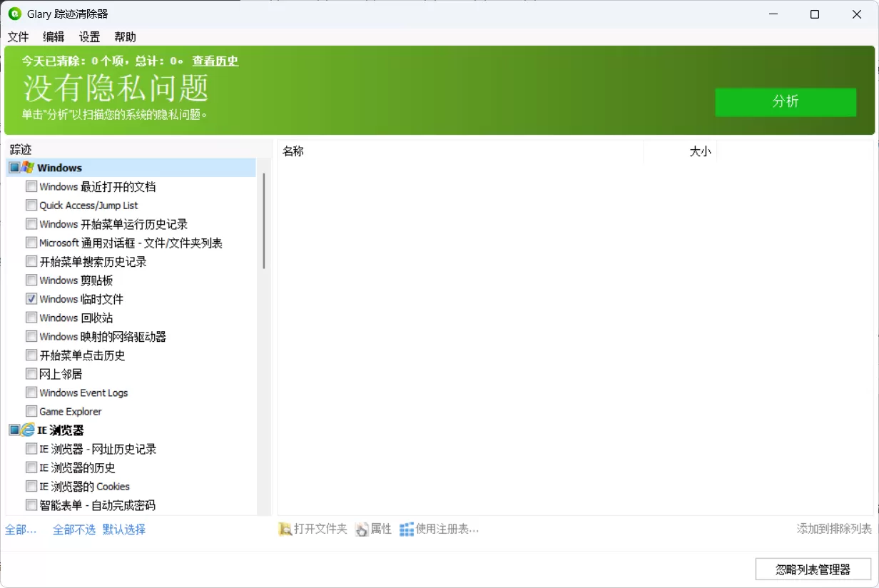Open the 帮助 menu
Screen dimensions: 879x588
click(124, 36)
